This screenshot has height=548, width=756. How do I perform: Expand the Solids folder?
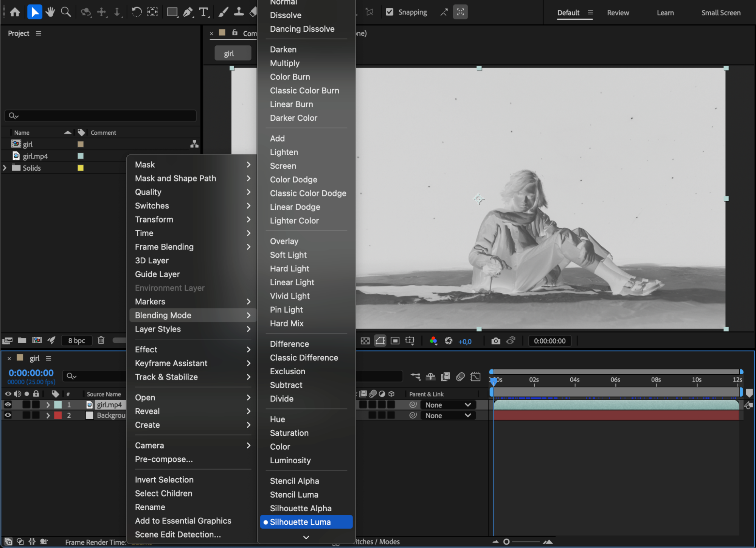pyautogui.click(x=5, y=168)
